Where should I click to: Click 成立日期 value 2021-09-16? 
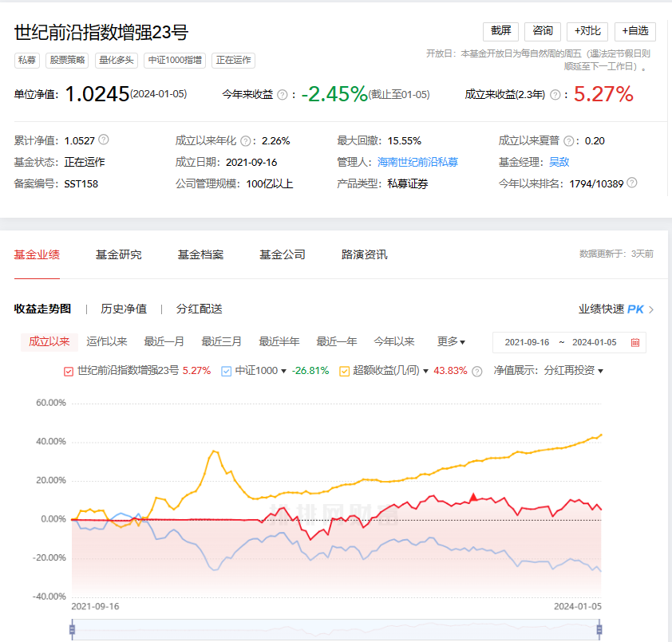[x=251, y=163]
